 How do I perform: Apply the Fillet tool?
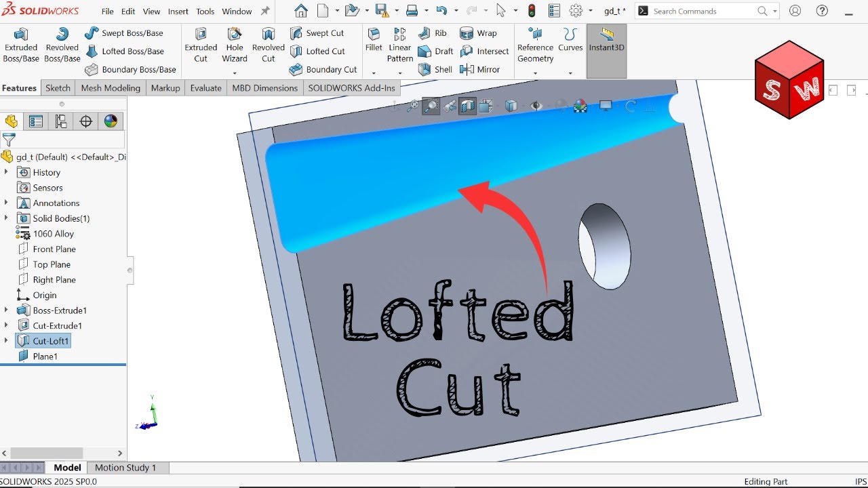pyautogui.click(x=374, y=39)
